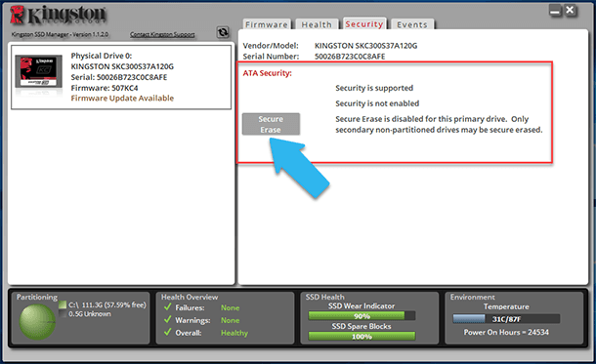Click the Firmware Update Available notice

coord(122,99)
